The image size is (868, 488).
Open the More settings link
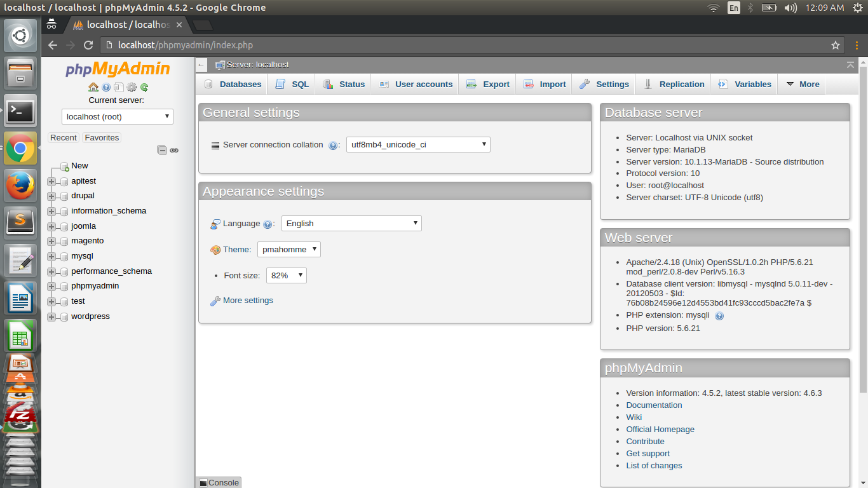248,301
